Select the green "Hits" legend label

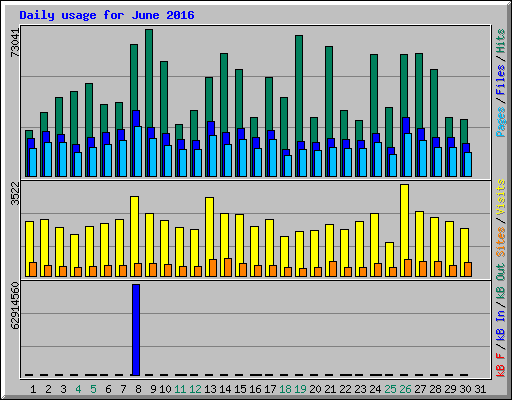point(500,41)
